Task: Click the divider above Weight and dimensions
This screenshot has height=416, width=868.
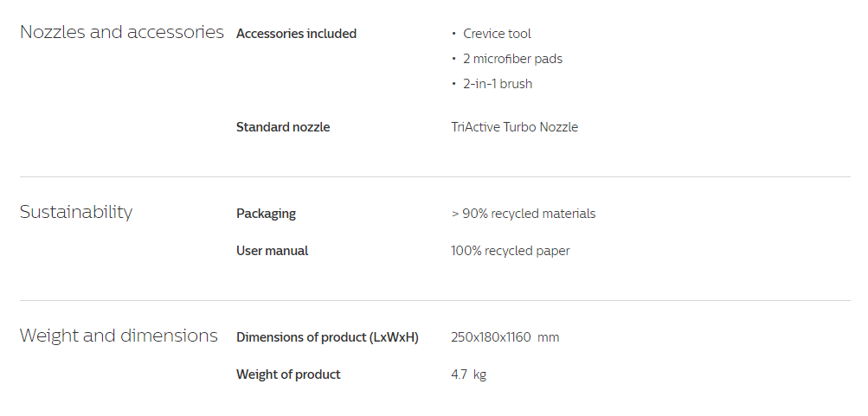Action: click(x=434, y=301)
